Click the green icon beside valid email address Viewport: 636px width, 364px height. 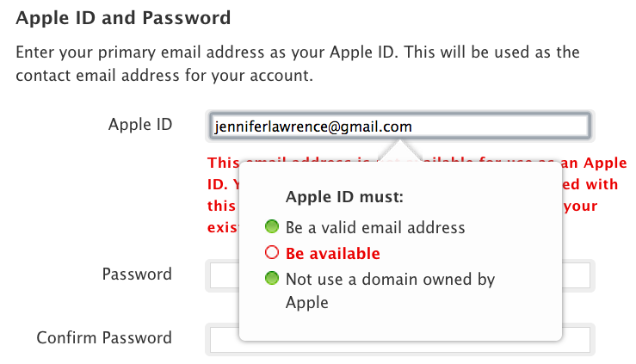point(272,227)
